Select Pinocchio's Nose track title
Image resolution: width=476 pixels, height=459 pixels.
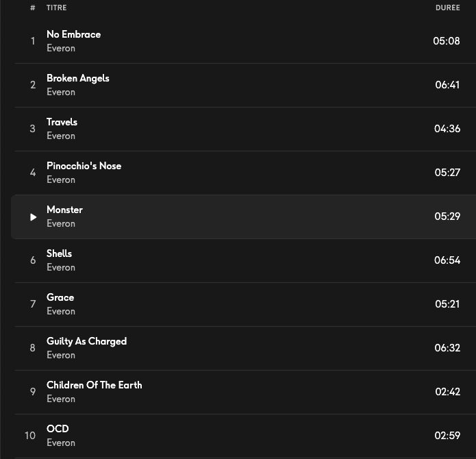[84, 166]
